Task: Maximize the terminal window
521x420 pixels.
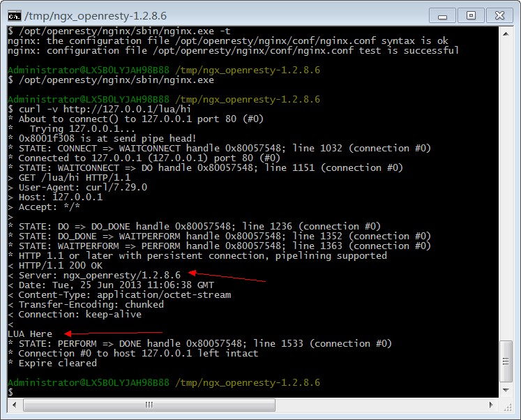Action: (x=471, y=15)
